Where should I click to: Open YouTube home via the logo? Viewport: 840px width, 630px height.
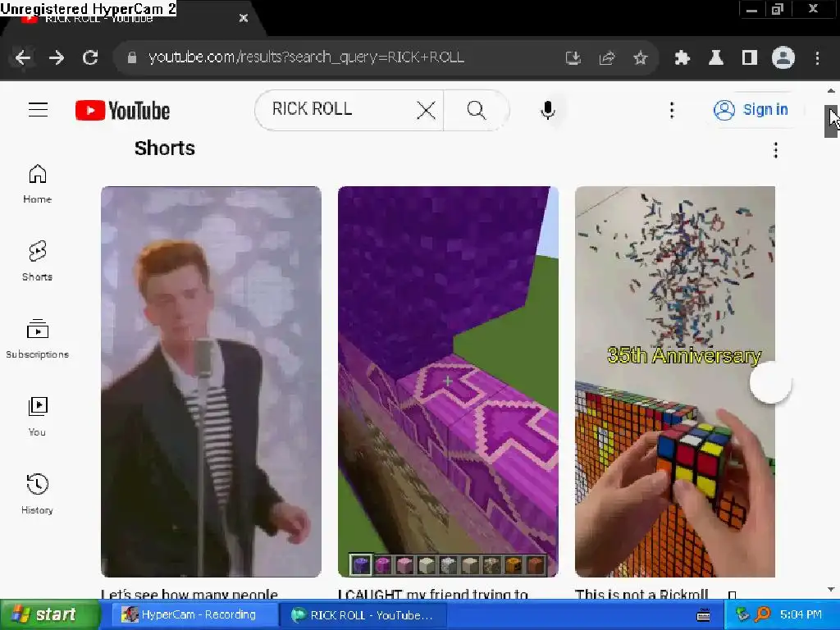coord(123,111)
